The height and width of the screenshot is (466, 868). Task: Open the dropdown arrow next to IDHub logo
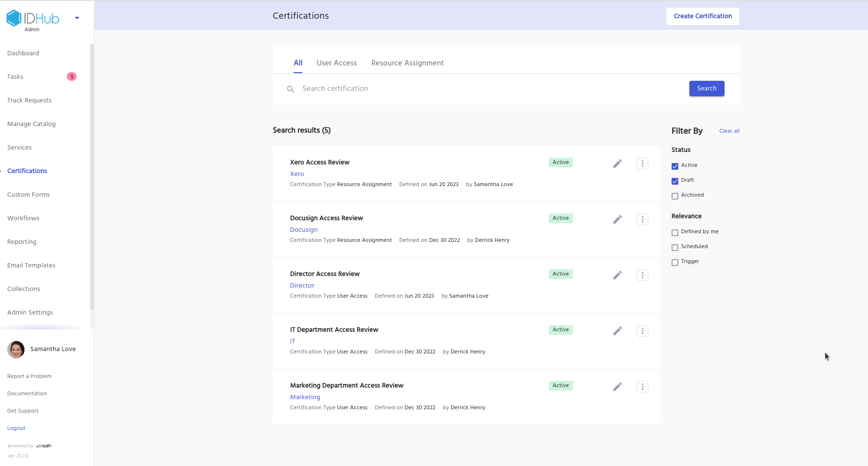tap(77, 18)
